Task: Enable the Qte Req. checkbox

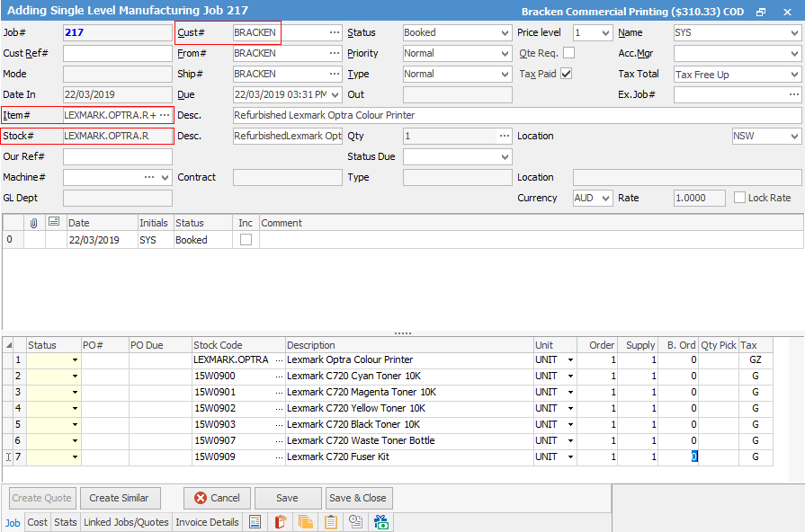Action: (568, 53)
